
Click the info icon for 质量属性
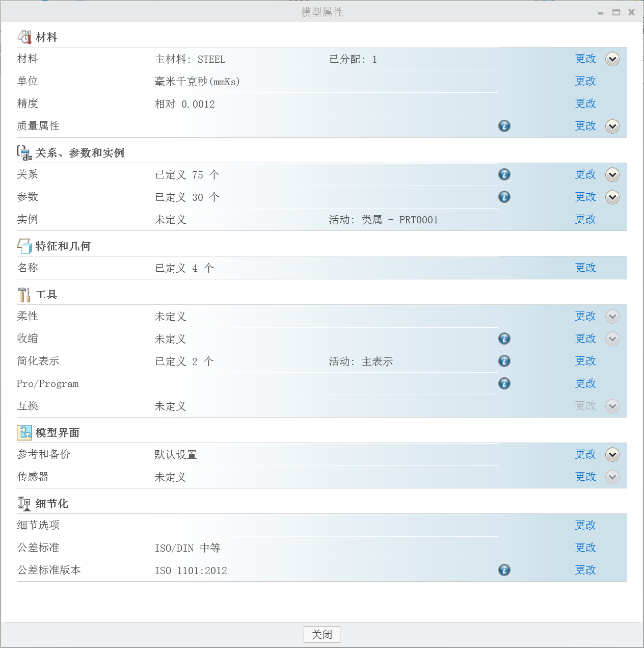click(504, 126)
